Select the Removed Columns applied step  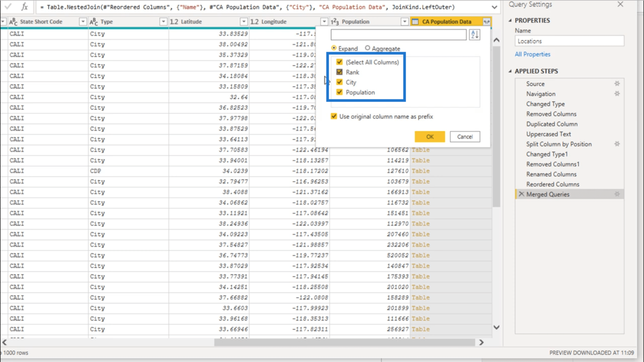[551, 114]
